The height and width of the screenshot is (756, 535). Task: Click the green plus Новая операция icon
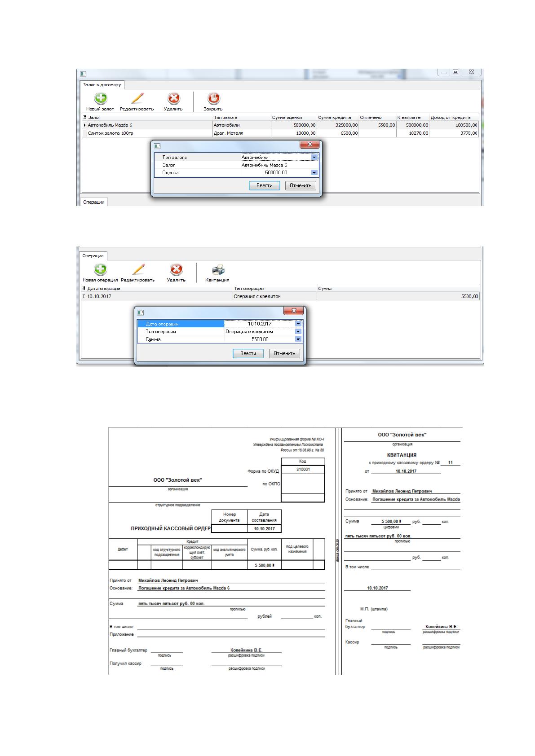(101, 270)
